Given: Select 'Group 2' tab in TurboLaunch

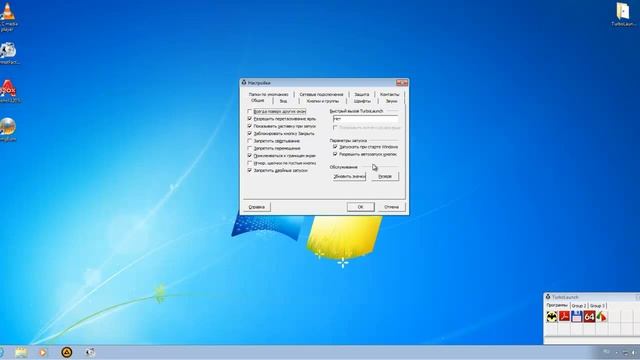Looking at the screenshot, I should click(578, 306).
